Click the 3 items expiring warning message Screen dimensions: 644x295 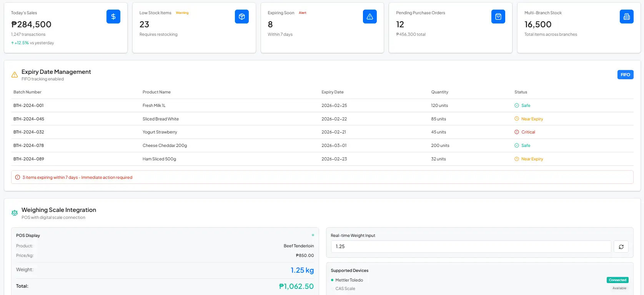click(x=77, y=177)
